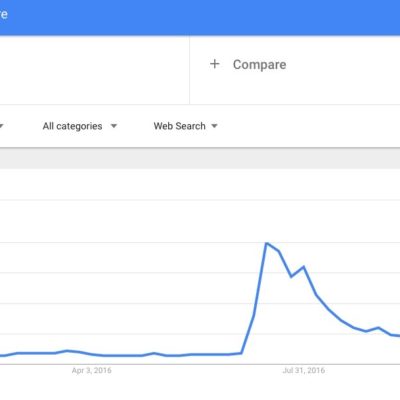The image size is (400, 400).
Task: Click the small bump above Apr 3, 2016
Action: pyautogui.click(x=67, y=351)
